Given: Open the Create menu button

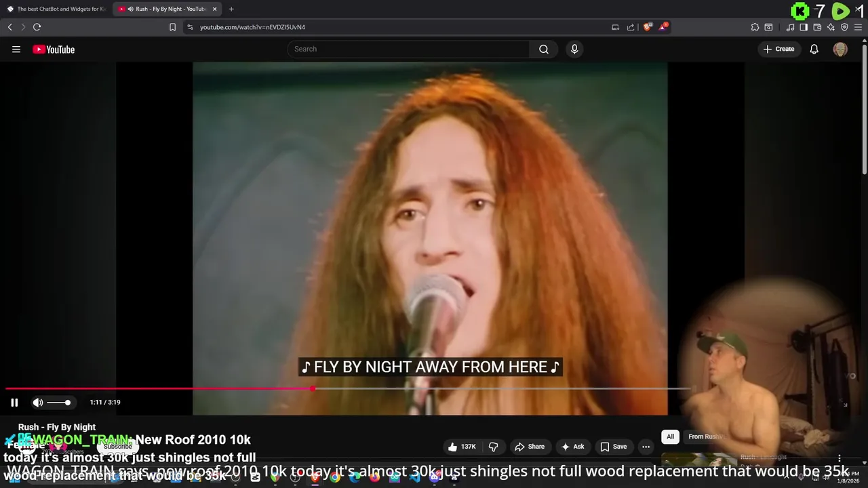Looking at the screenshot, I should [778, 49].
